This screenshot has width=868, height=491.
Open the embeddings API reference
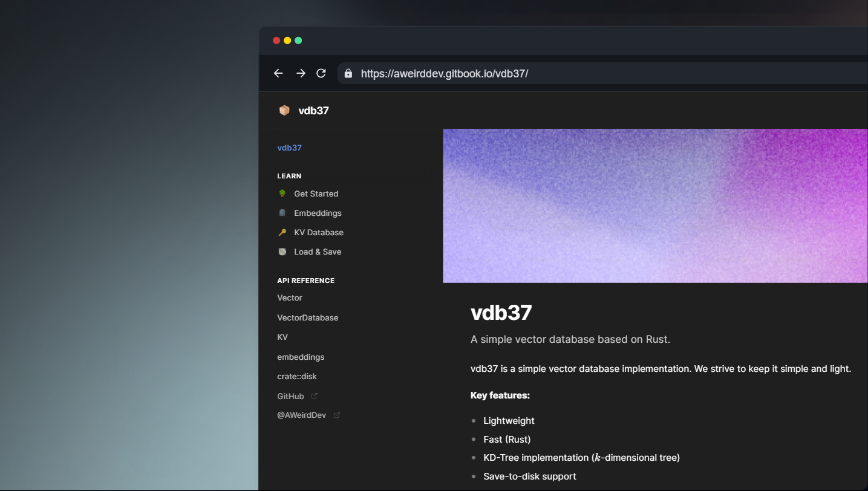(301, 357)
